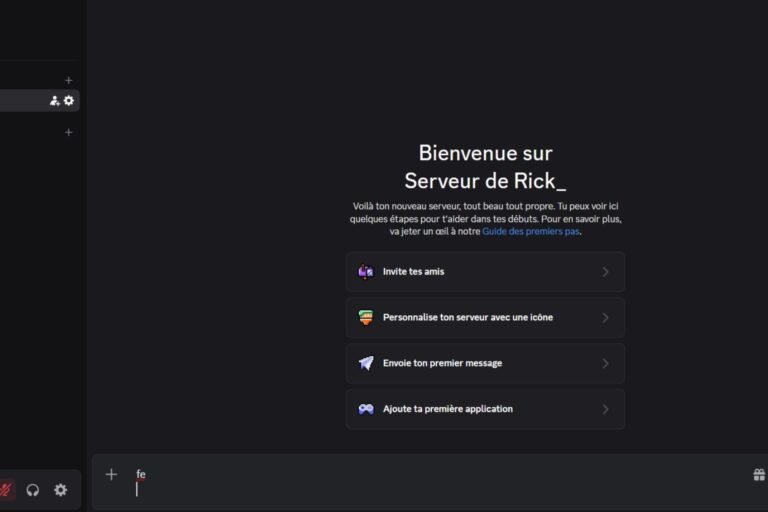Click chevron on "Invite tes amis" row
The image size is (768, 512).
605,272
